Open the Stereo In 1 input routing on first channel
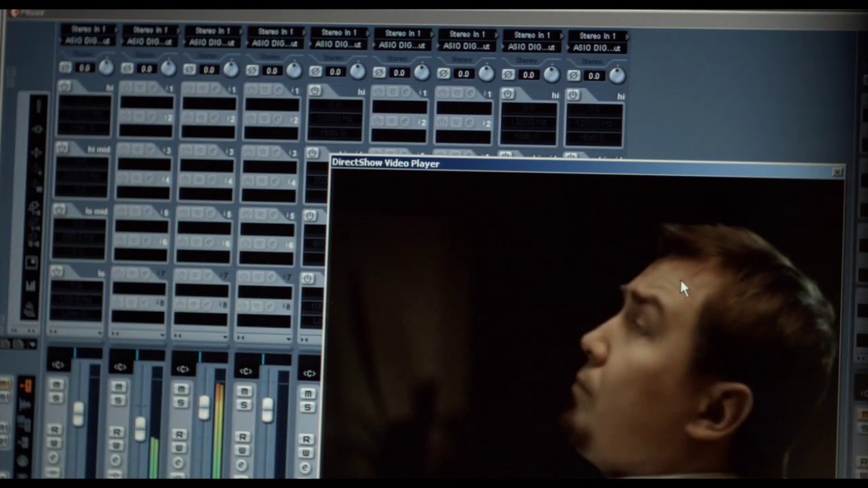The width and height of the screenshot is (868, 488). [88, 29]
